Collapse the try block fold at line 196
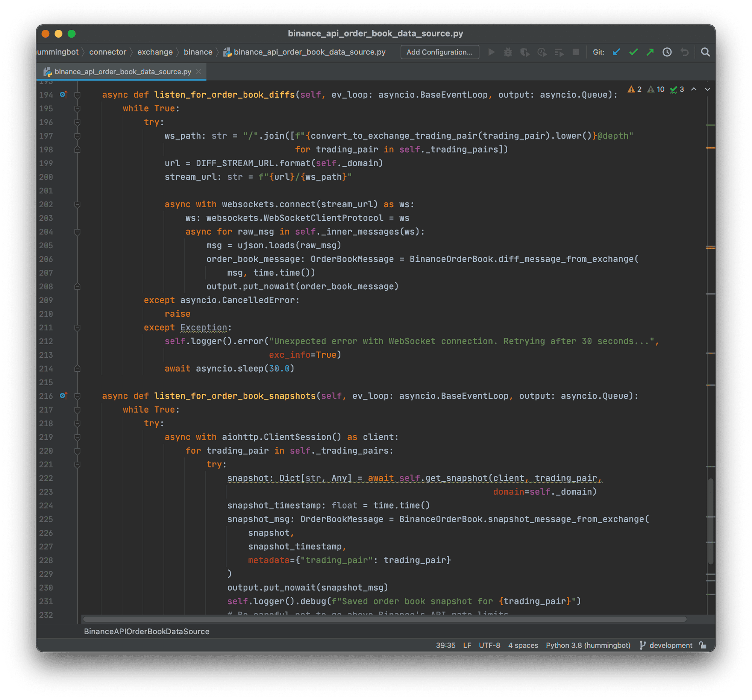The image size is (752, 700). click(x=77, y=122)
